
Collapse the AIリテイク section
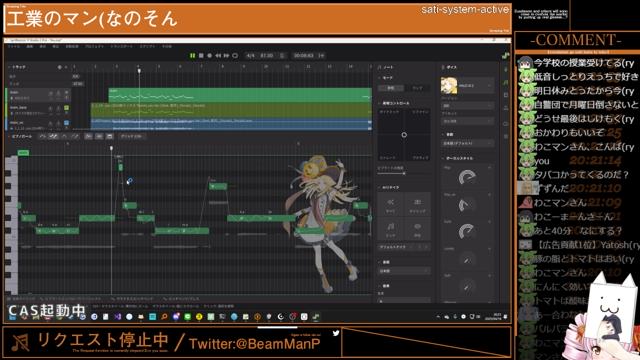click(379, 187)
